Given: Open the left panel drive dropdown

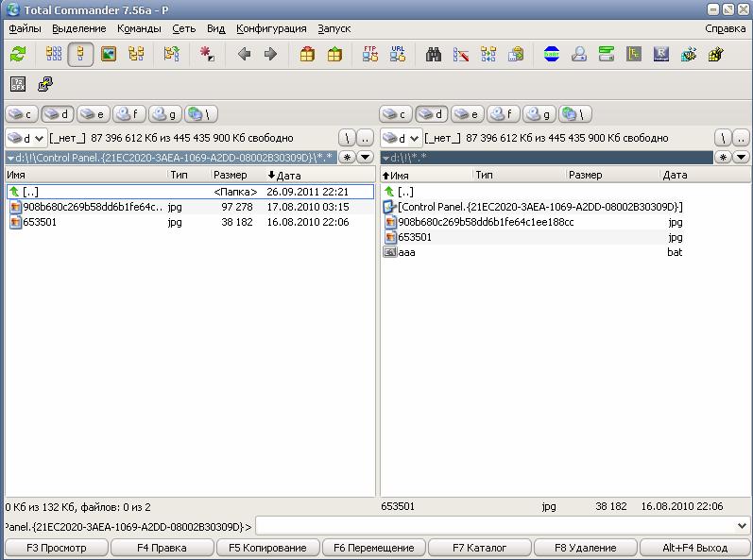Looking at the screenshot, I should pyautogui.click(x=26, y=138).
